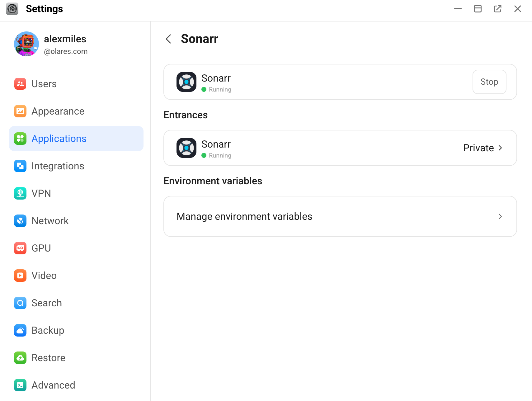Viewport: 532px width, 401px height.
Task: Open Backup settings
Action: pyautogui.click(x=48, y=330)
